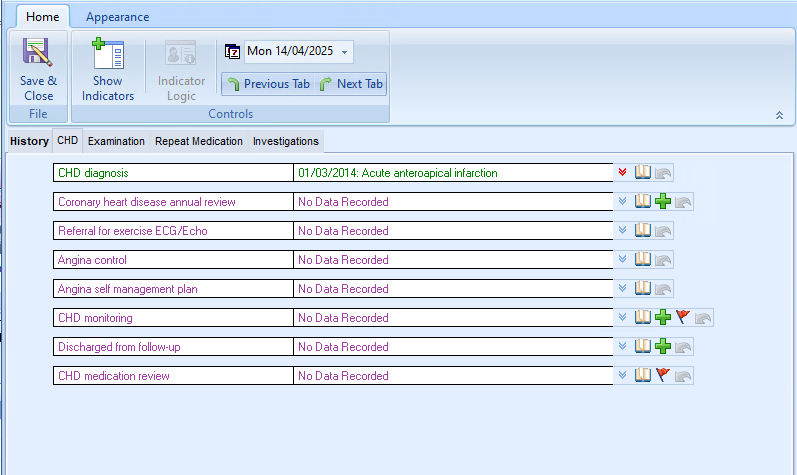Open the book icon for CHD diagnosis
The image size is (797, 475).
(643, 173)
